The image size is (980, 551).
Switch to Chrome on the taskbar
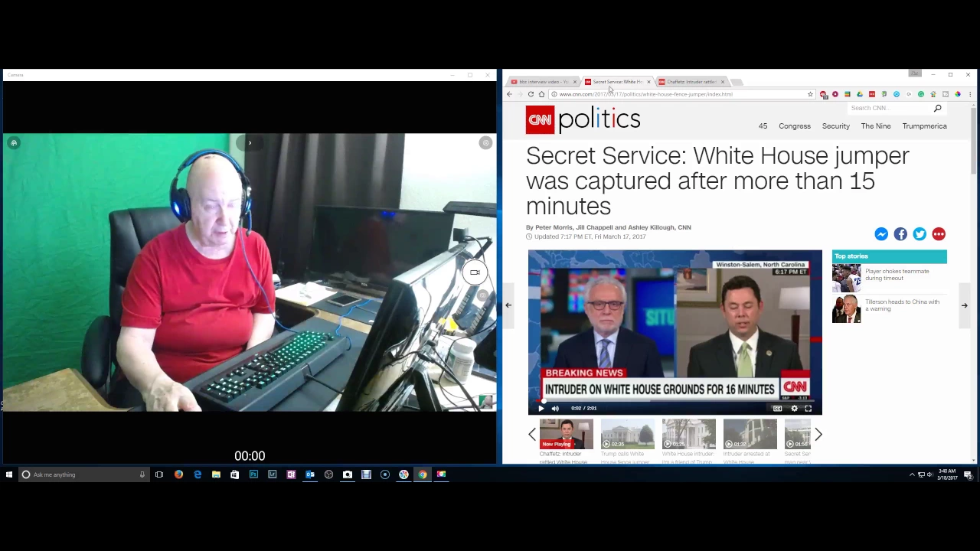point(423,474)
